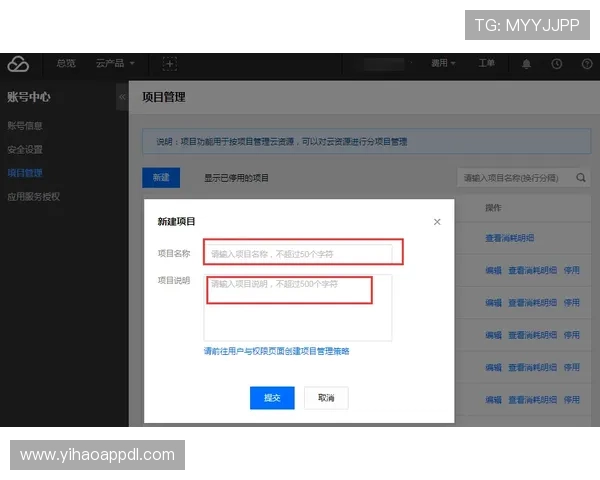The height and width of the screenshot is (480, 600).
Task: Expand the 费用 dropdown in the top bar
Action: (443, 63)
